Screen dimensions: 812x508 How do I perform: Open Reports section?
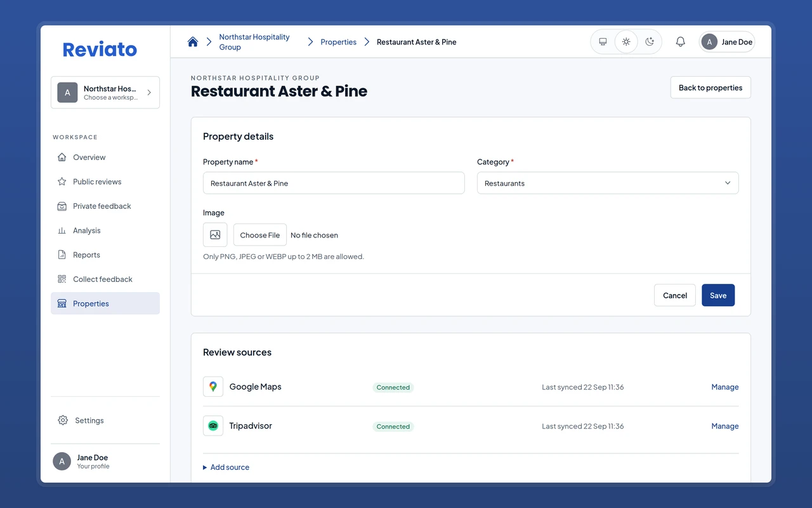105,255
